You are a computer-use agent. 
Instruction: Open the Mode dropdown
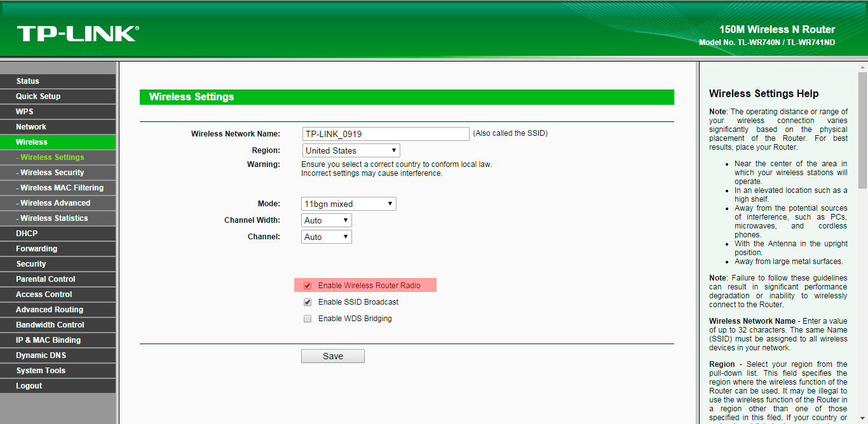click(x=349, y=204)
